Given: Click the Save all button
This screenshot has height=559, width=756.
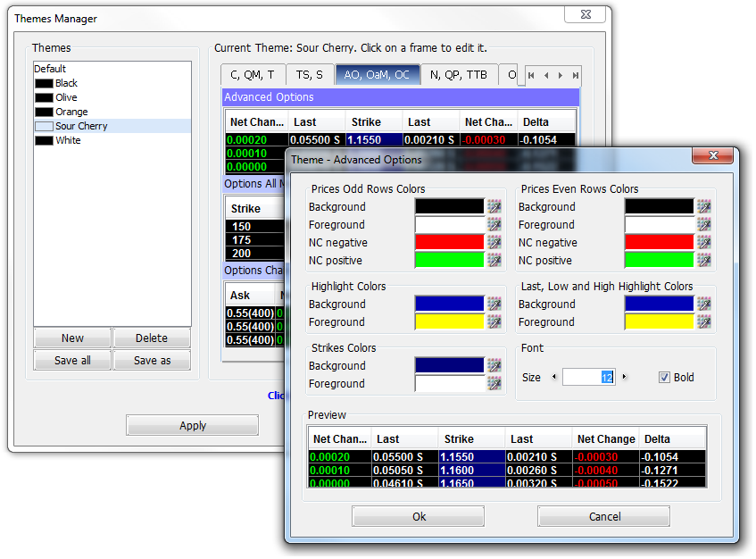Looking at the screenshot, I should [x=72, y=360].
